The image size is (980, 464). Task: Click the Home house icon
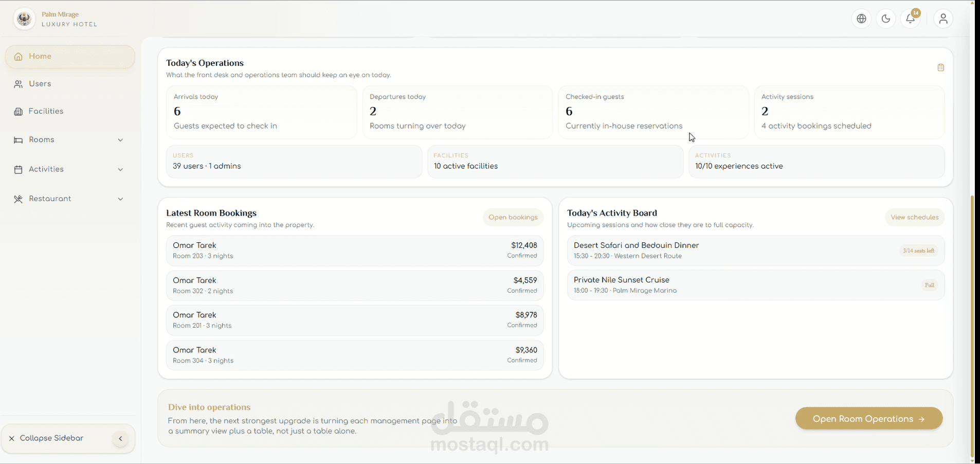19,57
